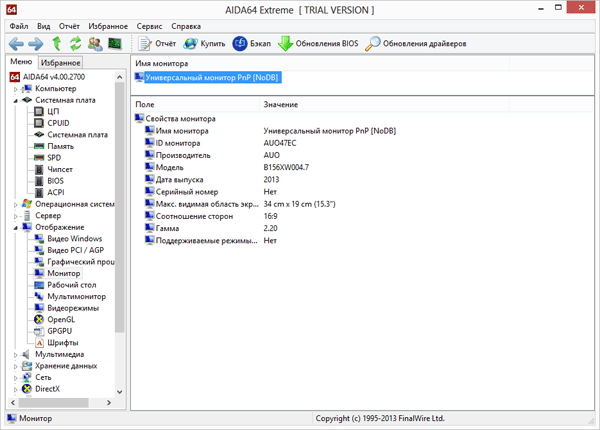This screenshot has height=430, width=600.
Task: Select the GPGPU tree item
Action: (59, 331)
